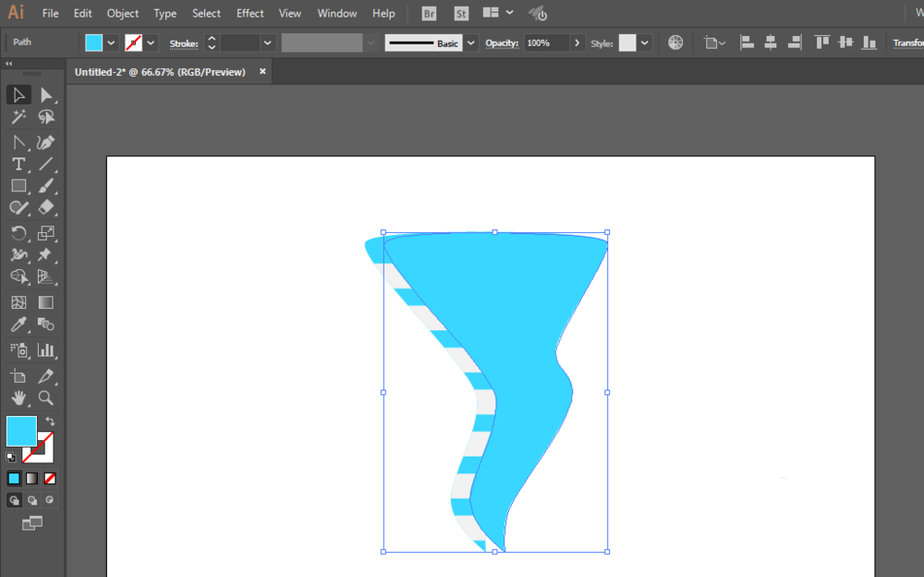Click Vertical Align Bottom icon
Screen dimensions: 924x577
pos(869,43)
